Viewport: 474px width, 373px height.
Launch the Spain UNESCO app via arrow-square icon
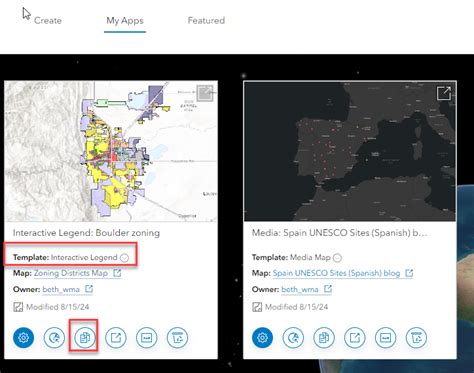(x=355, y=338)
